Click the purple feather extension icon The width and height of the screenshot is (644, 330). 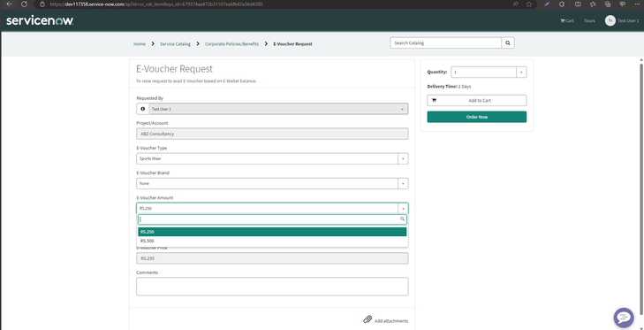[x=547, y=4]
